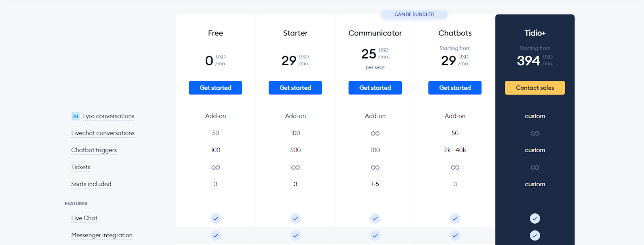Click the Chatbots plan title
The image size is (644, 245).
click(455, 33)
